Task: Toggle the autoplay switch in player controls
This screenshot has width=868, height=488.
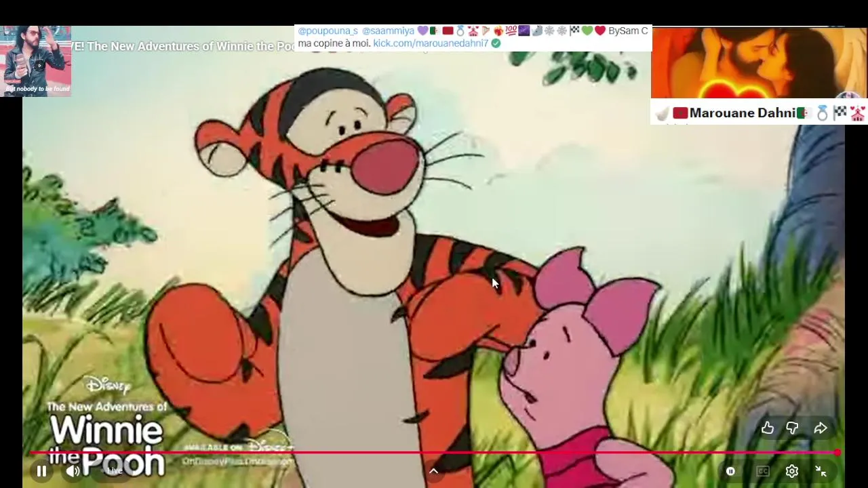Action: click(730, 471)
